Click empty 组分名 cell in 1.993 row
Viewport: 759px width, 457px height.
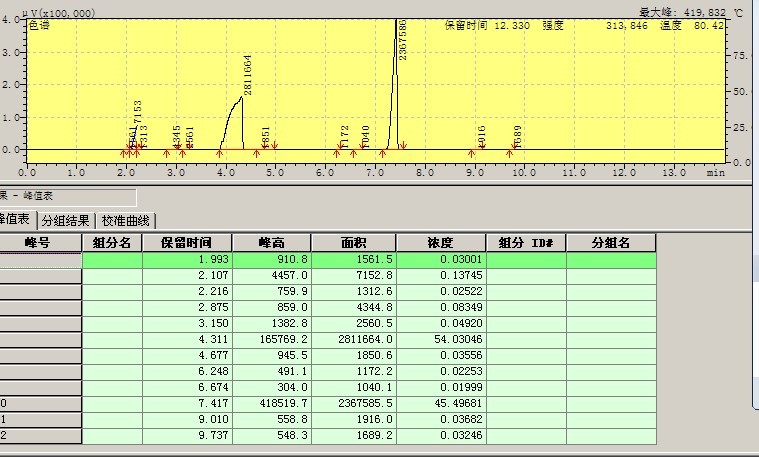112,259
